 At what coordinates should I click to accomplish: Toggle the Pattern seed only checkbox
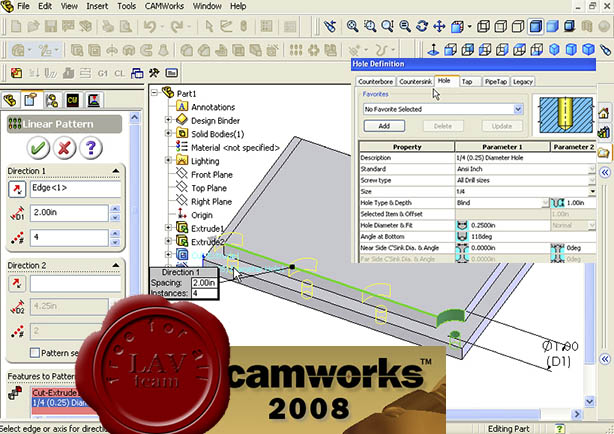click(x=34, y=353)
